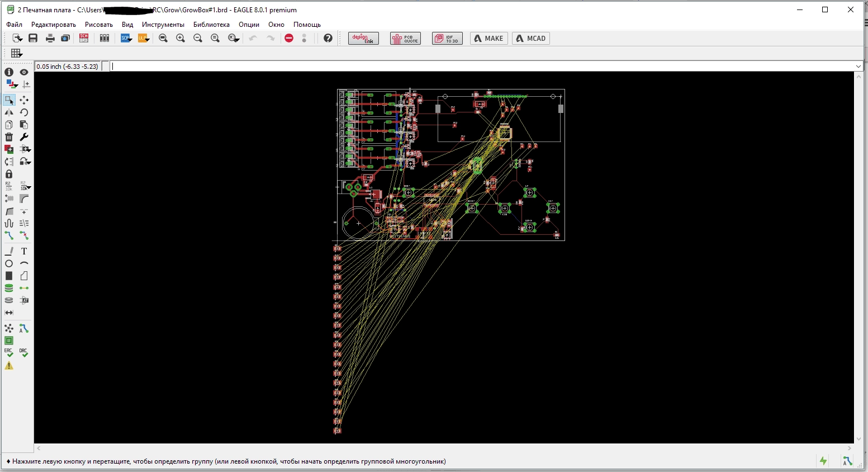
Task: Select the Hole tool
Action: [x=9, y=300]
